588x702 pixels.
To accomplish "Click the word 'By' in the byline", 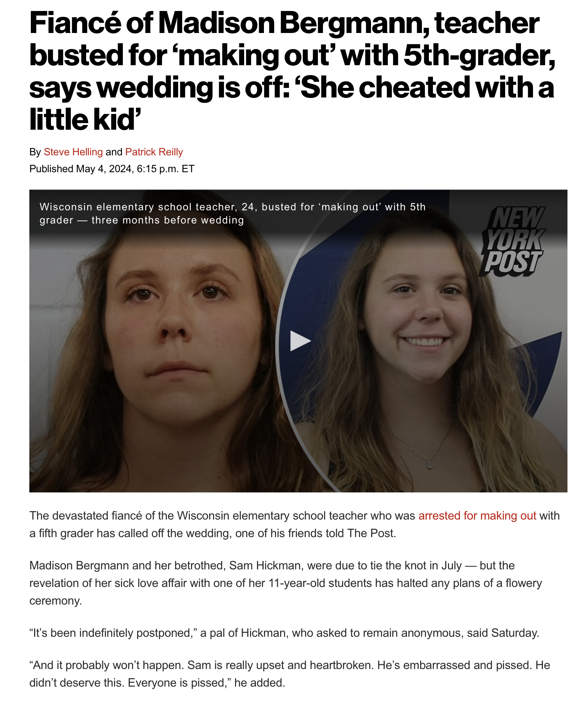I will tap(35, 152).
